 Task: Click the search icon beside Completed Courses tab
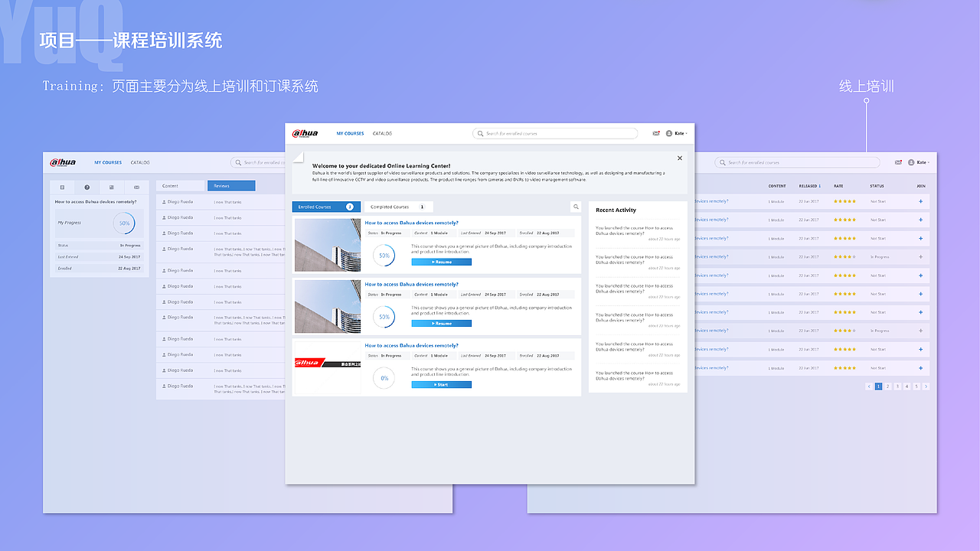[576, 207]
